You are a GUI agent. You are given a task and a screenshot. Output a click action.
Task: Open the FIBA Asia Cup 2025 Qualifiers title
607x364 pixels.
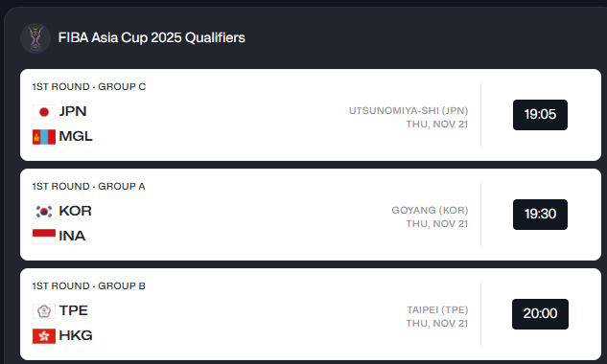(x=152, y=37)
